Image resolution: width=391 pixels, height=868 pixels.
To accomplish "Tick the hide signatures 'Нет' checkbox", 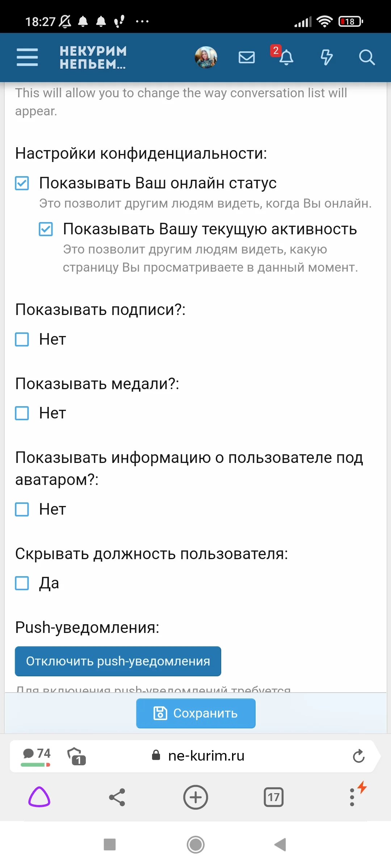I will [22, 339].
